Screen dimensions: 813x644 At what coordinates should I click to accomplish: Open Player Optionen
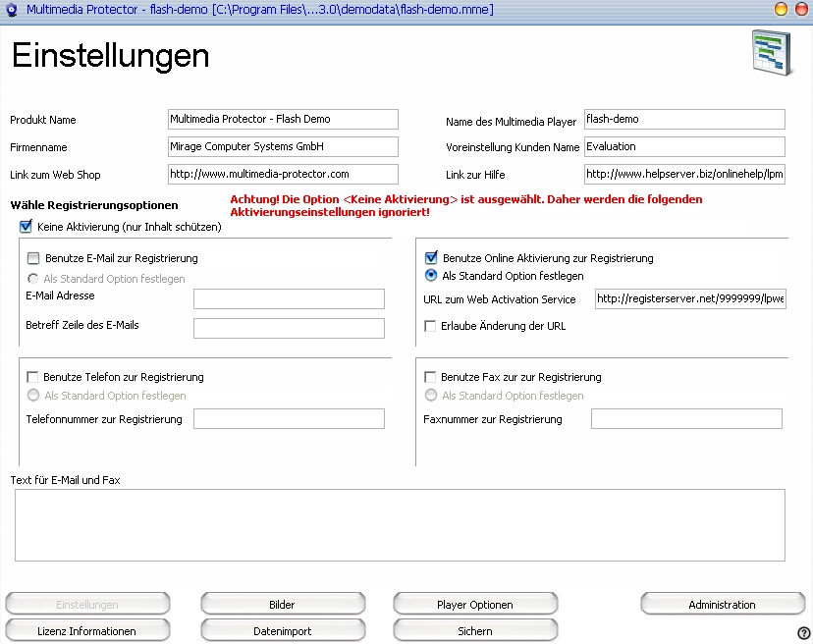click(x=475, y=604)
